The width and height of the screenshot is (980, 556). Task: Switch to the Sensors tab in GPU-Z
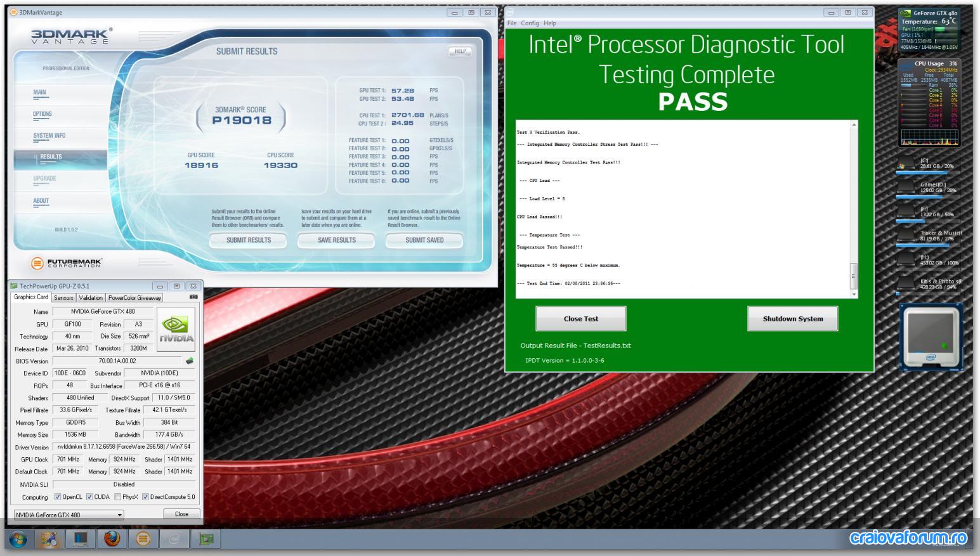pyautogui.click(x=63, y=297)
